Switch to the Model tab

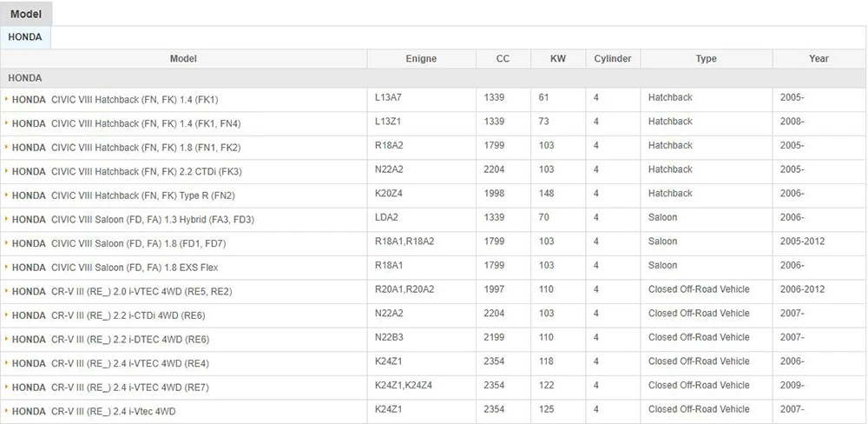point(26,14)
